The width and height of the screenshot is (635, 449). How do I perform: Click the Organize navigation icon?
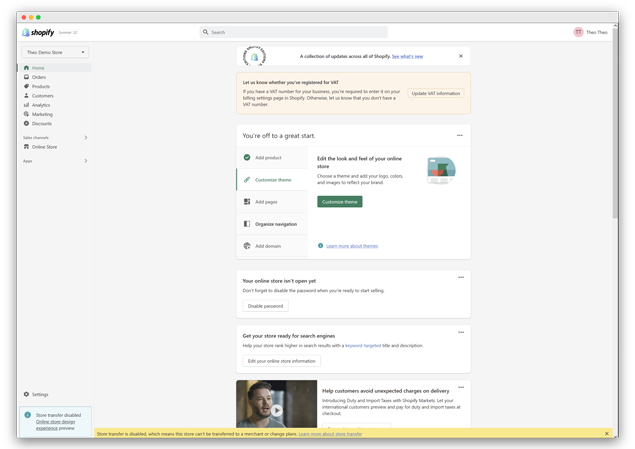(x=247, y=224)
